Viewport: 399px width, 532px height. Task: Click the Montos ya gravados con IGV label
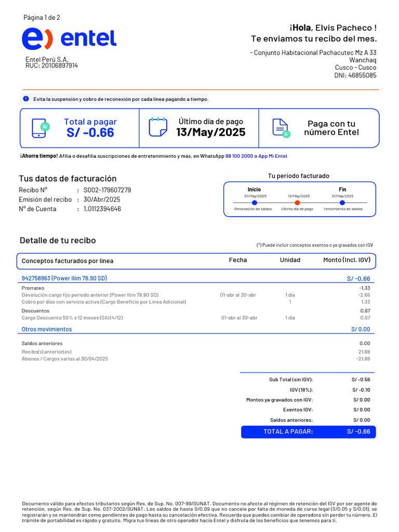(x=280, y=400)
